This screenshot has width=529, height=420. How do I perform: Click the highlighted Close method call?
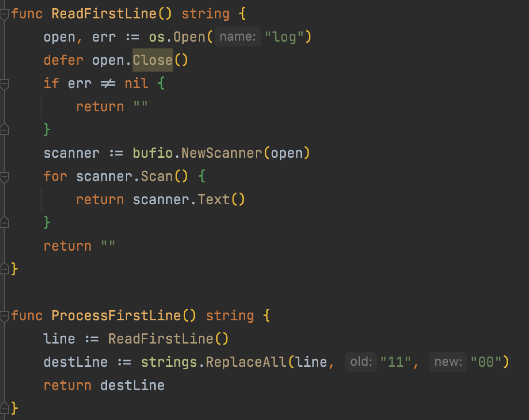point(152,60)
